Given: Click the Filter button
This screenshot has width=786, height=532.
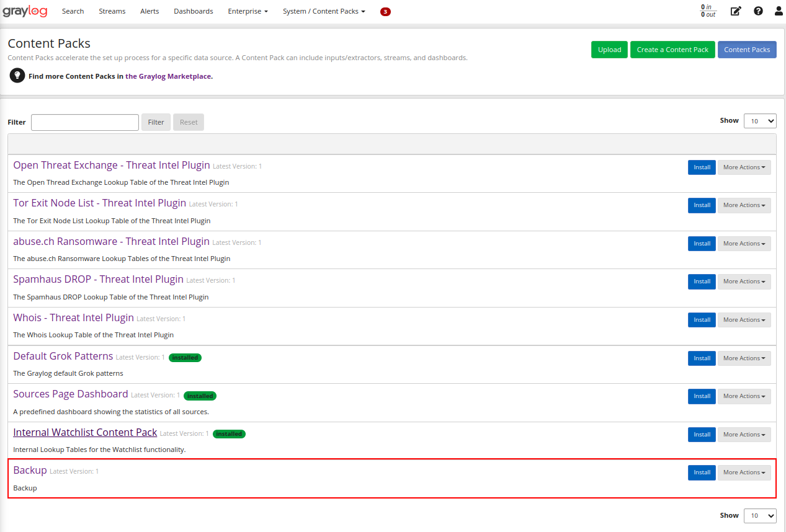Looking at the screenshot, I should tap(156, 122).
